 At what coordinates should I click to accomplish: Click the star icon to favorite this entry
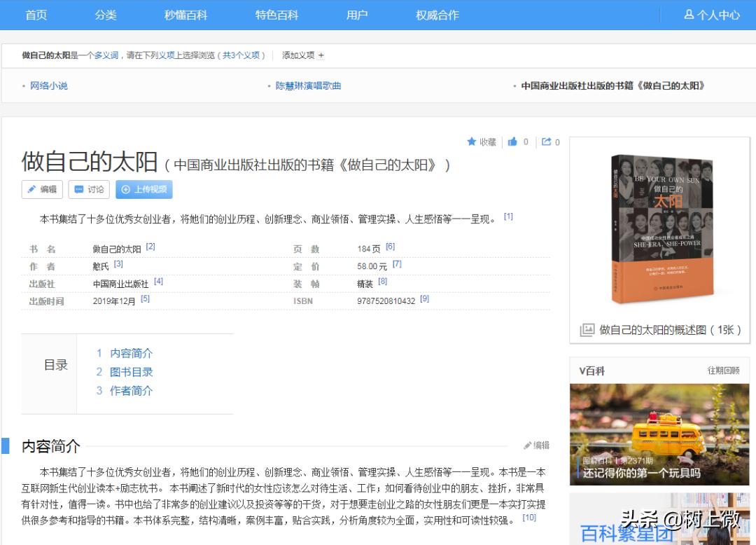click(x=471, y=142)
